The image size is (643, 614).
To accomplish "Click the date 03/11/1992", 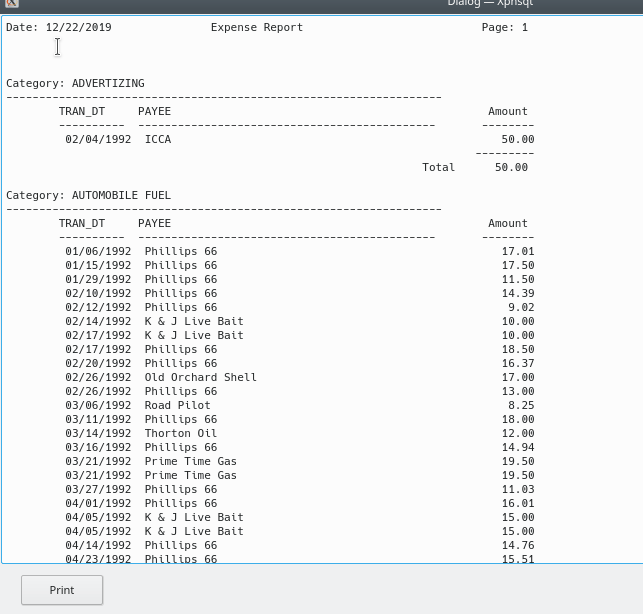I will tap(98, 419).
